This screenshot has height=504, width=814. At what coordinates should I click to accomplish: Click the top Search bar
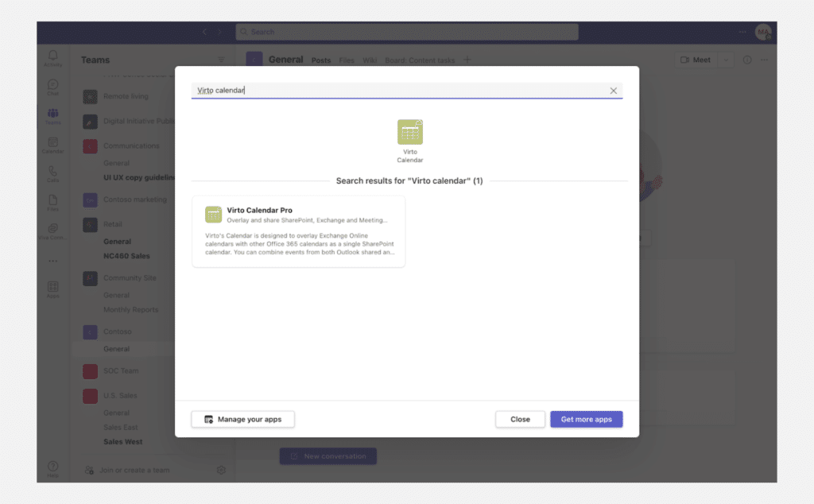tap(407, 32)
